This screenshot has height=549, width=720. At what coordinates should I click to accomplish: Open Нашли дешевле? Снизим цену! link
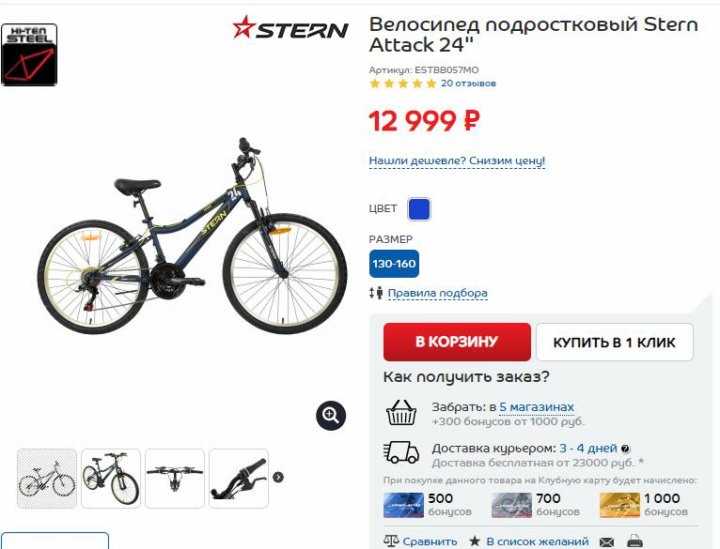pos(457,161)
